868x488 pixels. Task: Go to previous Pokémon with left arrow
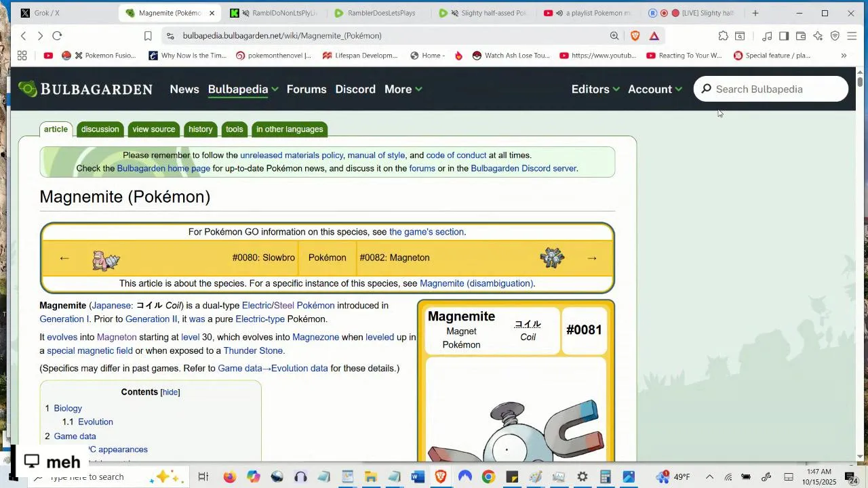click(64, 258)
